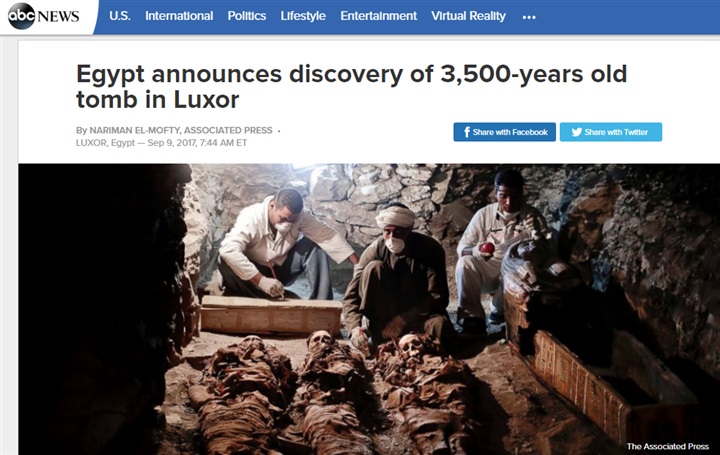Screen dimensions: 720x455
Task: Click the article headline about Luxor tomb
Action: tap(351, 86)
